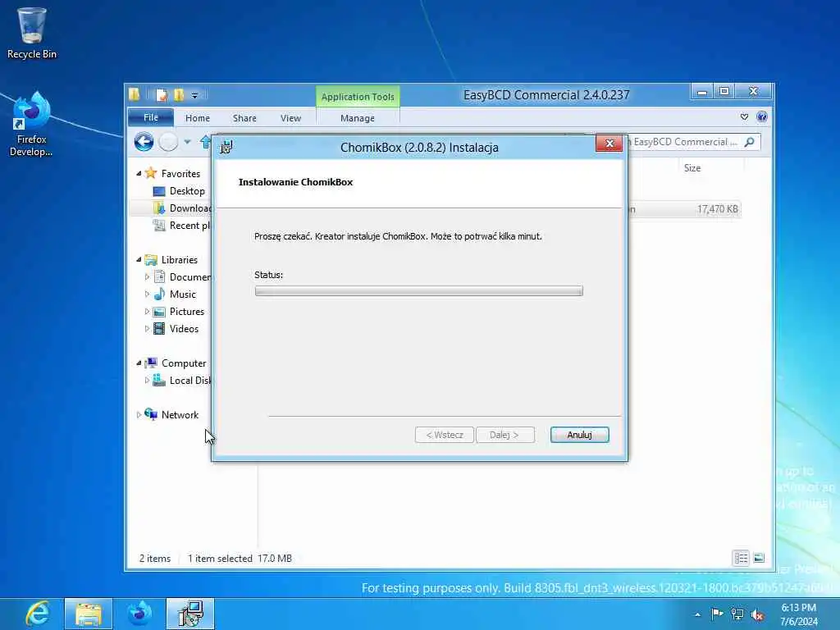Expand the Videos library node

(147, 329)
